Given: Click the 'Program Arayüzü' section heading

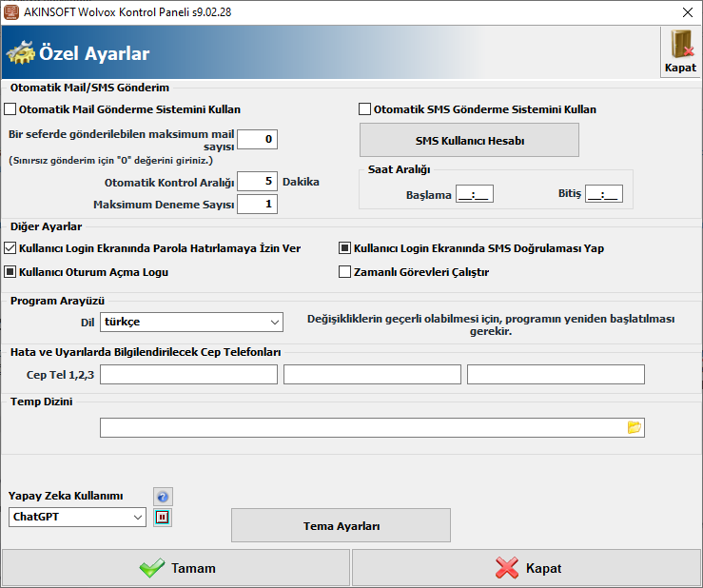Looking at the screenshot, I should tap(57, 301).
